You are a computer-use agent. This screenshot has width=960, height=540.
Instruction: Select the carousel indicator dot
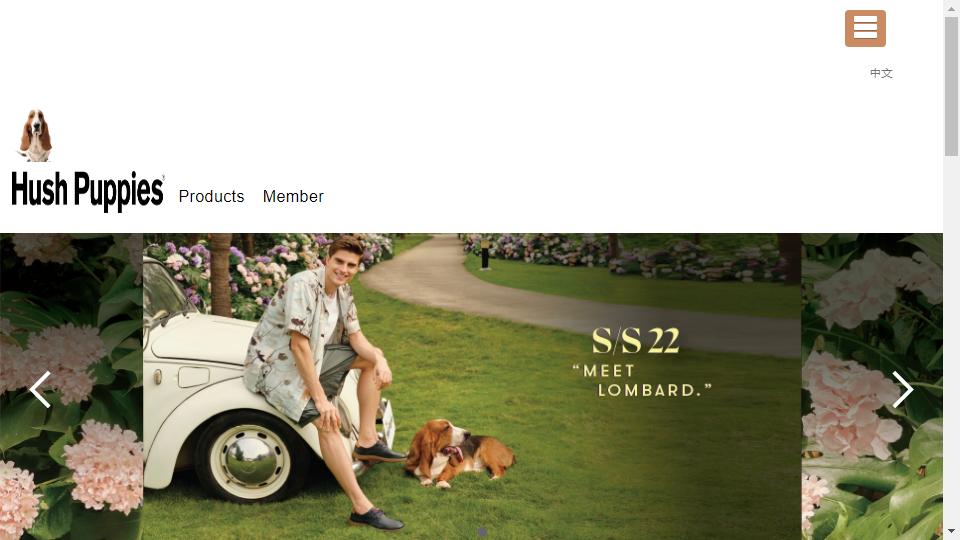click(x=482, y=533)
